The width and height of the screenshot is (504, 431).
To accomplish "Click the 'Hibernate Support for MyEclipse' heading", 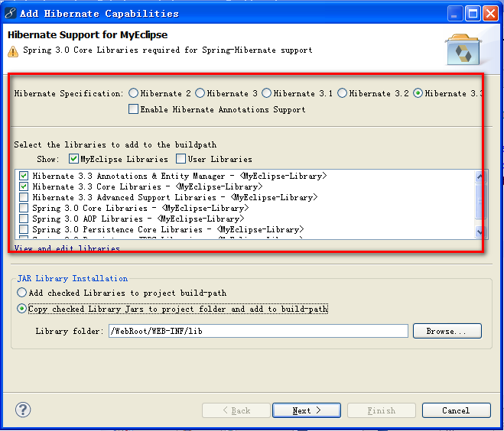I will pos(87,34).
